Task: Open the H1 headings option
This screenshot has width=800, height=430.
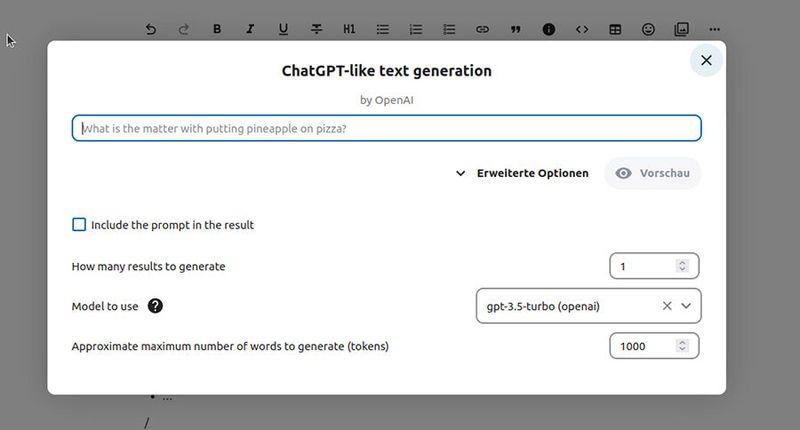Action: pyautogui.click(x=349, y=29)
